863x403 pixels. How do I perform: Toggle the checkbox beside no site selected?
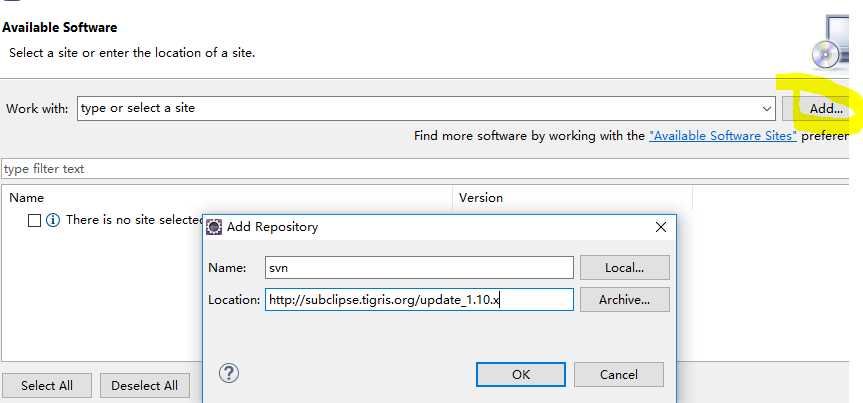[35, 220]
